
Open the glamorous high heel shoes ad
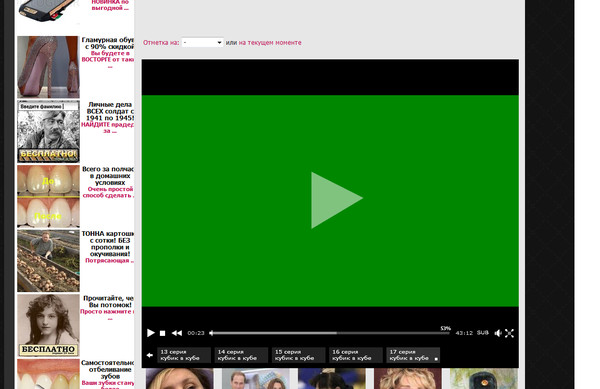tap(48, 67)
